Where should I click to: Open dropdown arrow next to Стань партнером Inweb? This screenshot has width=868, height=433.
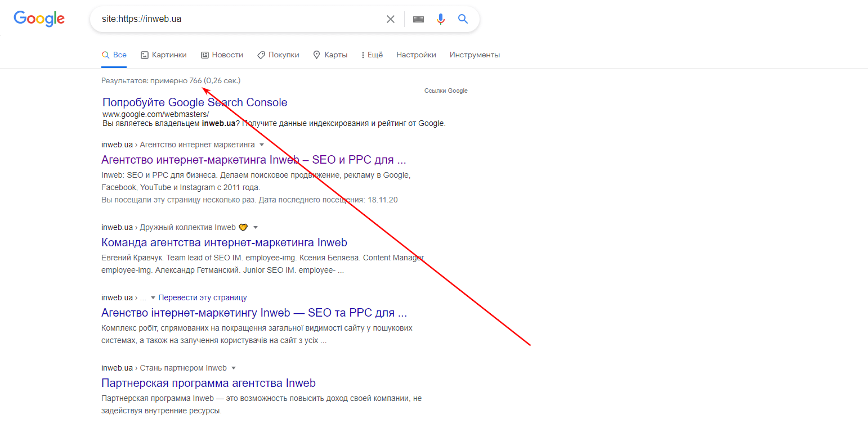(234, 368)
